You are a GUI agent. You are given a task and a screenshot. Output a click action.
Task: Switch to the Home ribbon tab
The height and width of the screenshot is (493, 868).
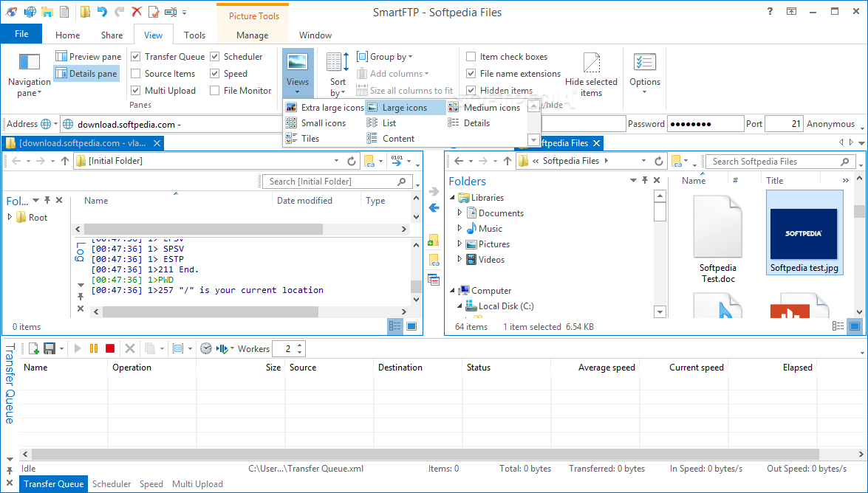(x=67, y=35)
